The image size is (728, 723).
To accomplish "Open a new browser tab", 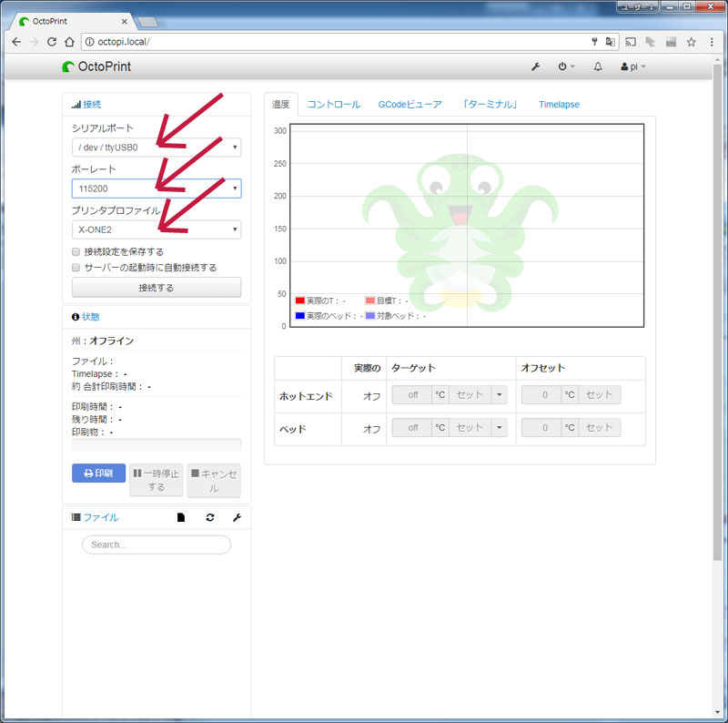I will [148, 22].
